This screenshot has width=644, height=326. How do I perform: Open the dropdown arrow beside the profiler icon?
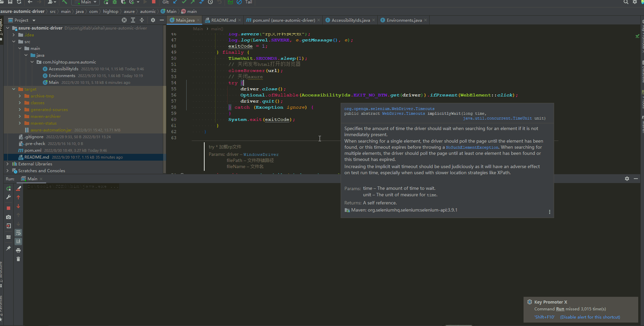138,2
